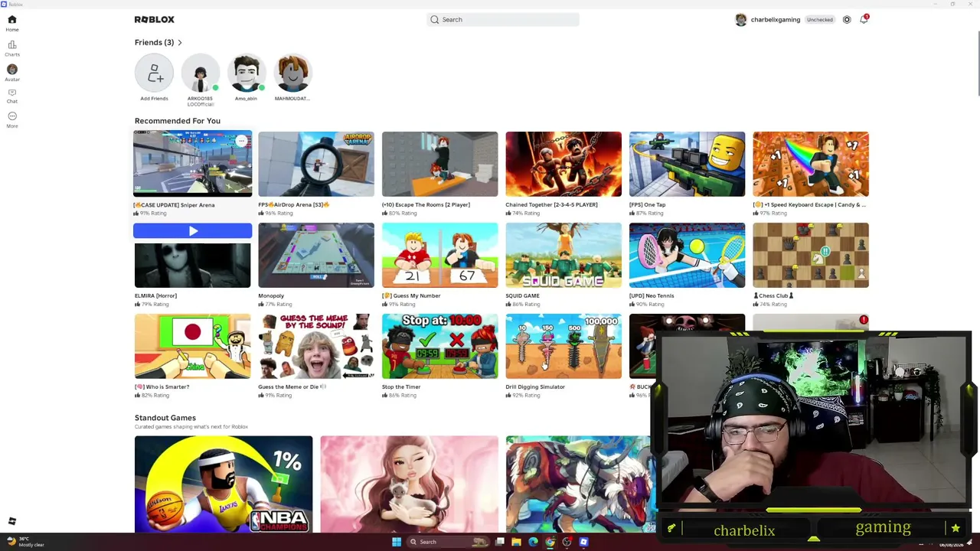Click the Add Friends circle icon

[154, 73]
